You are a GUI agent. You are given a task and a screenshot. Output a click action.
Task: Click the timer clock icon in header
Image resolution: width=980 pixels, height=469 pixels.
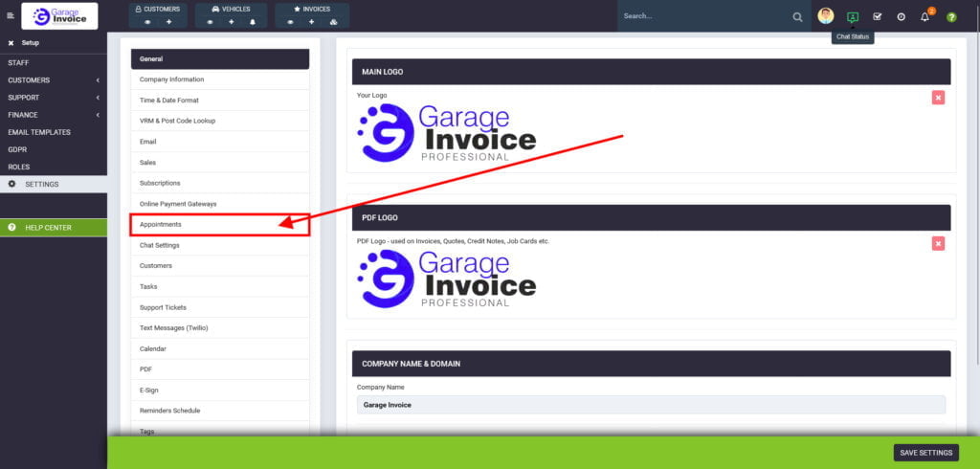click(x=902, y=17)
